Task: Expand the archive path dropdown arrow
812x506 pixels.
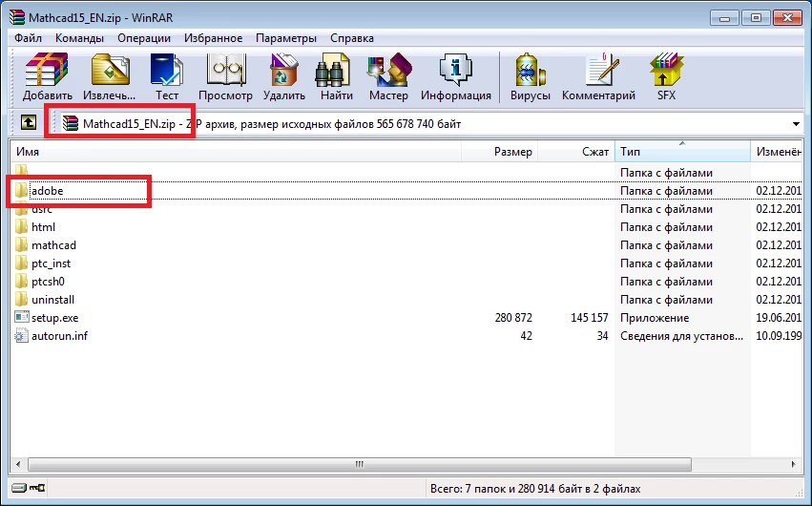Action: coord(796,124)
